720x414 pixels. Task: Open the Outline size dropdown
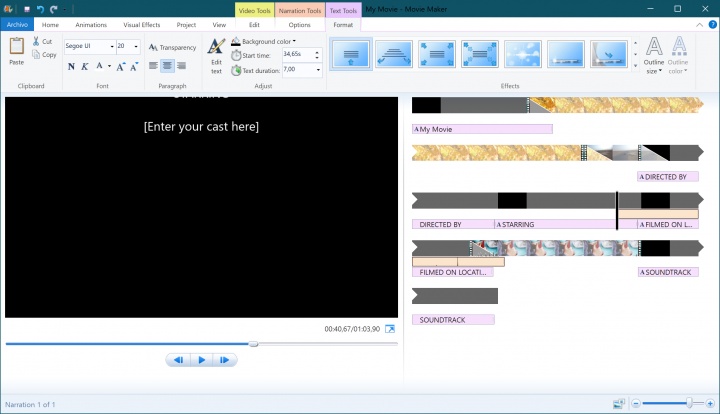(x=653, y=56)
